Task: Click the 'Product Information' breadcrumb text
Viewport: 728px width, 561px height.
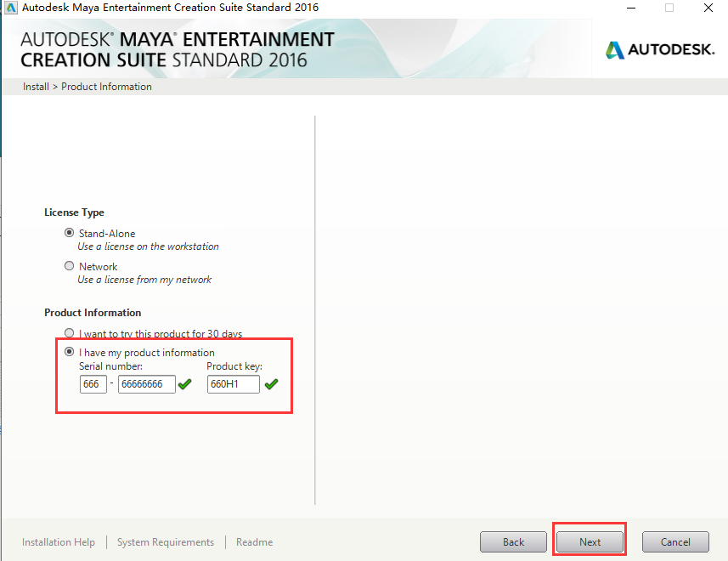Action: click(106, 87)
